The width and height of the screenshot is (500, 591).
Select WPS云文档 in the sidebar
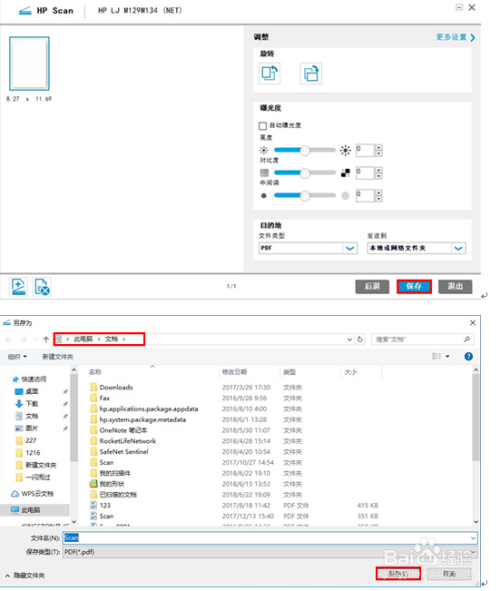point(32,494)
